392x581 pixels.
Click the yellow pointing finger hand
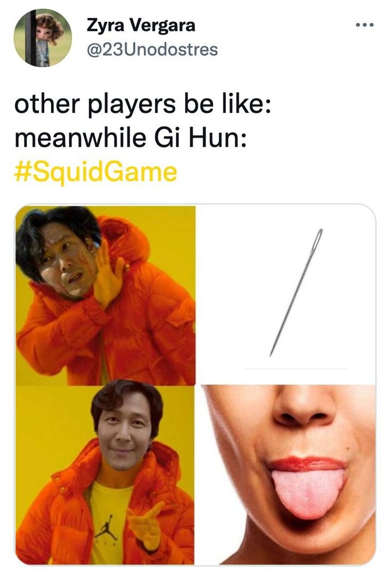146,526
